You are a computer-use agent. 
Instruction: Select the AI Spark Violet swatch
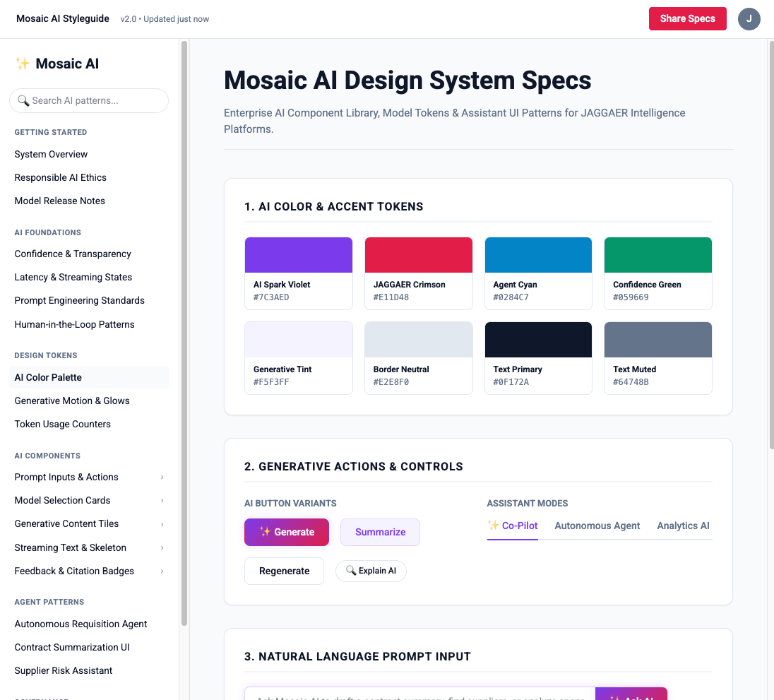[x=299, y=273]
